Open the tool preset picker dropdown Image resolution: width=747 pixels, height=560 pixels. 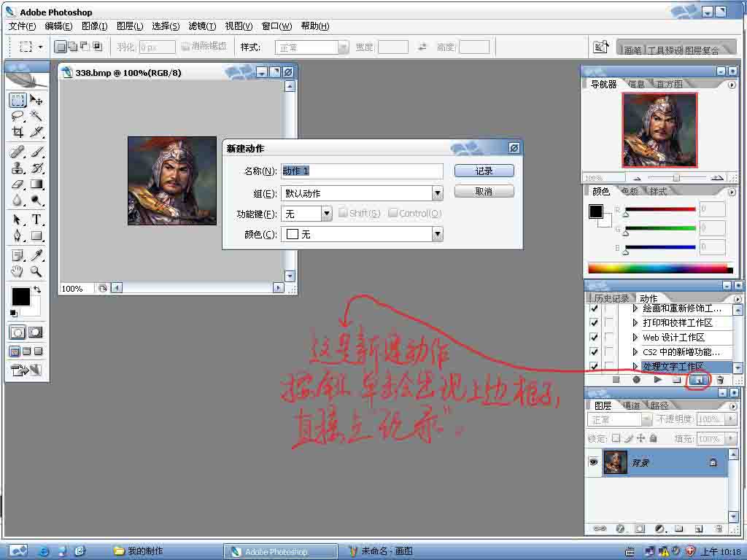tap(41, 47)
